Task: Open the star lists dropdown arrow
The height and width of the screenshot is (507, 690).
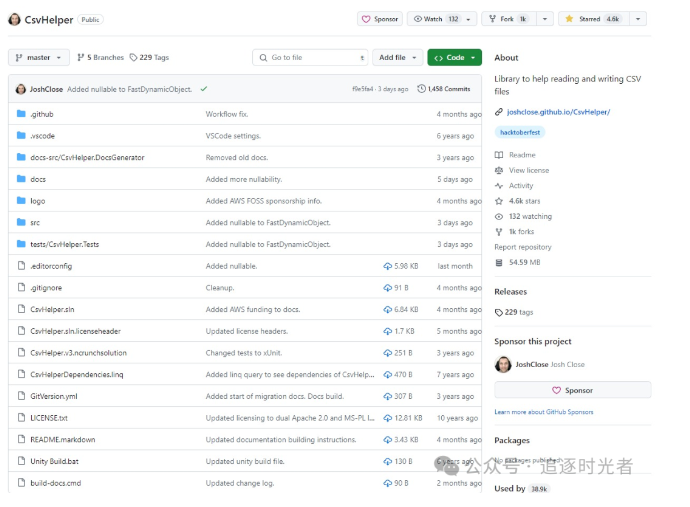Action: click(x=638, y=19)
